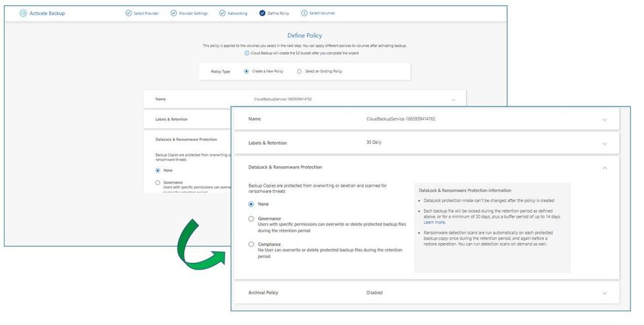Image resolution: width=644 pixels, height=325 pixels.
Task: Select the Compliance protection mode radio
Action: pyautogui.click(x=251, y=244)
